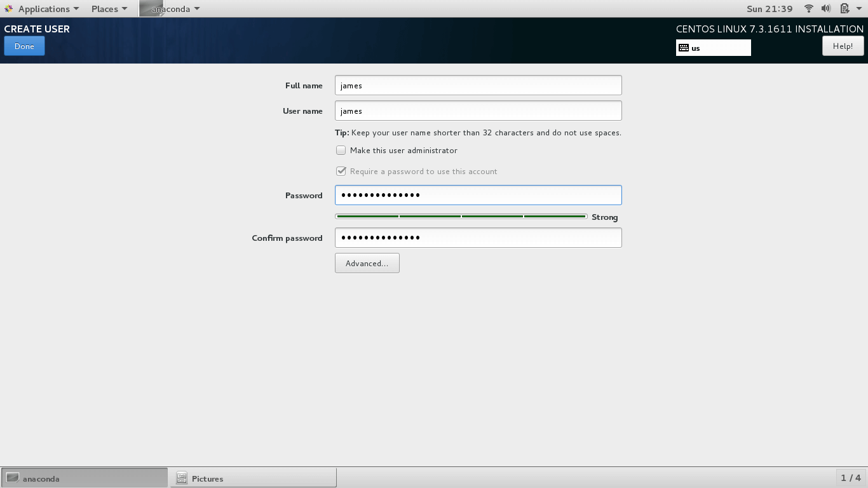Open the Sun 21:39 clock

click(770, 9)
